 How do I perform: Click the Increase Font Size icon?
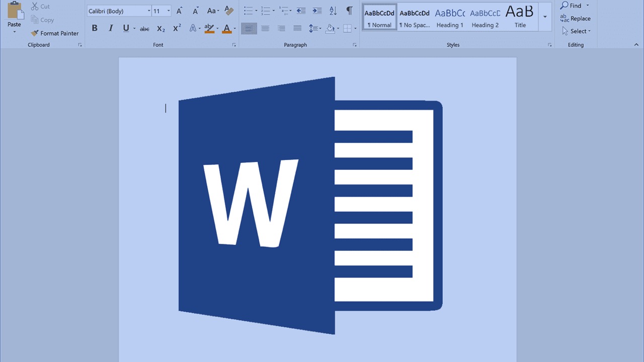click(x=179, y=11)
